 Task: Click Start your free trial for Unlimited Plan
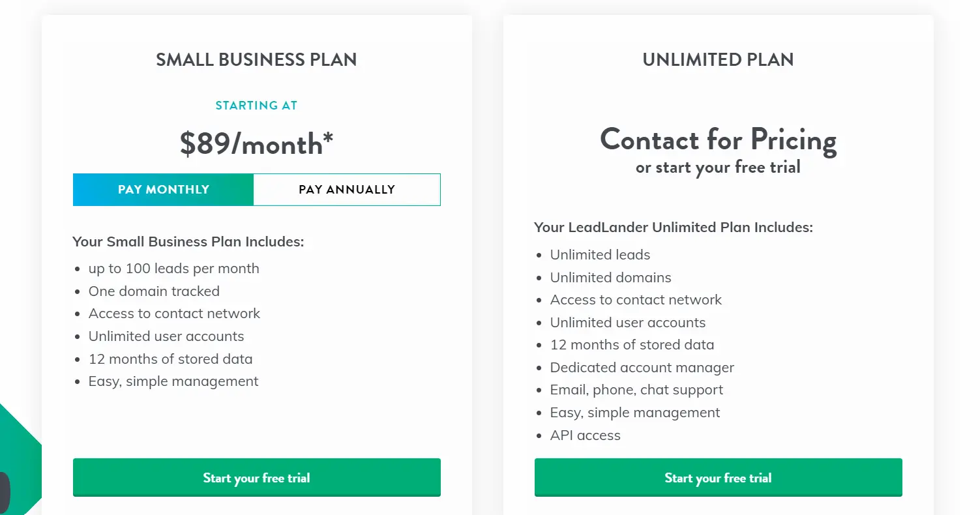pos(718,477)
